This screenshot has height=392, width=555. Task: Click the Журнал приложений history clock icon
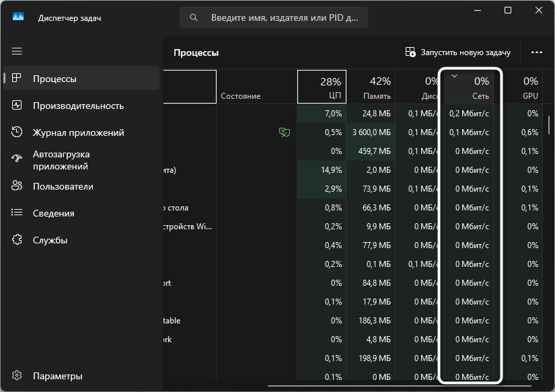(17, 132)
